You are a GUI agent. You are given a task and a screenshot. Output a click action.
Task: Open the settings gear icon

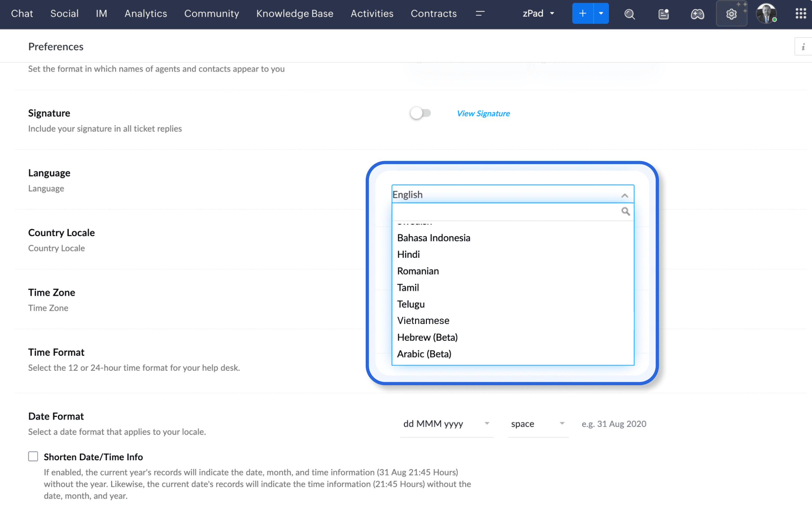[x=731, y=14]
